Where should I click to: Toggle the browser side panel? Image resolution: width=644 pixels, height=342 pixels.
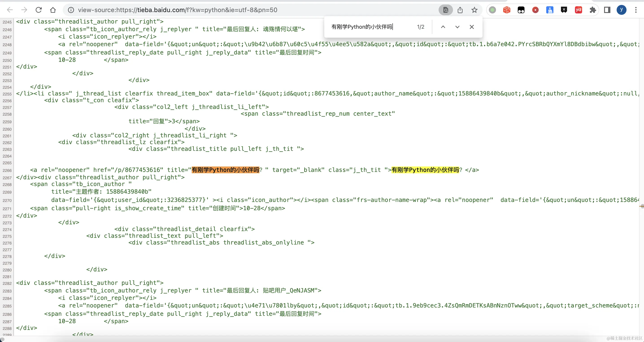tap(607, 10)
